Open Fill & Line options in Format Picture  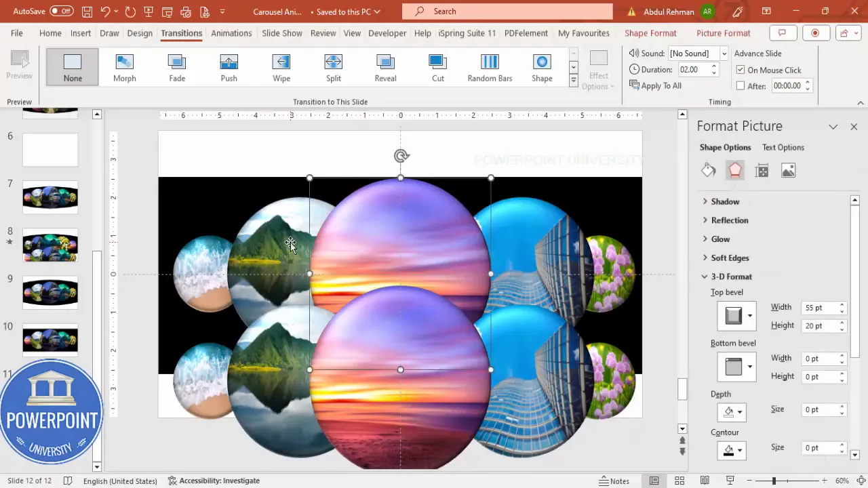tap(708, 170)
